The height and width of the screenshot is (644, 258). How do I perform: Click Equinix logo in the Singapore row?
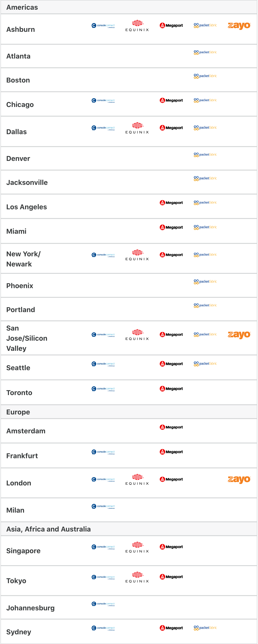[137, 547]
